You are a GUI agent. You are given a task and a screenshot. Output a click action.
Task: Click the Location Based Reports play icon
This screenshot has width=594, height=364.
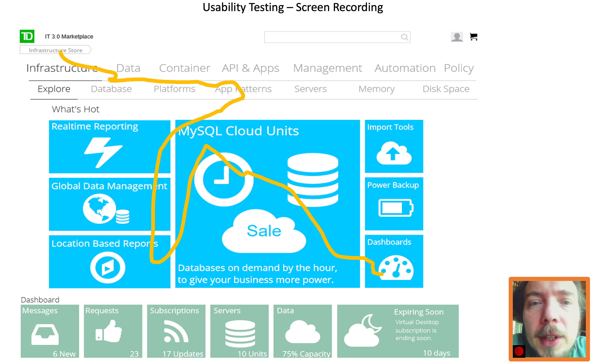pyautogui.click(x=107, y=267)
